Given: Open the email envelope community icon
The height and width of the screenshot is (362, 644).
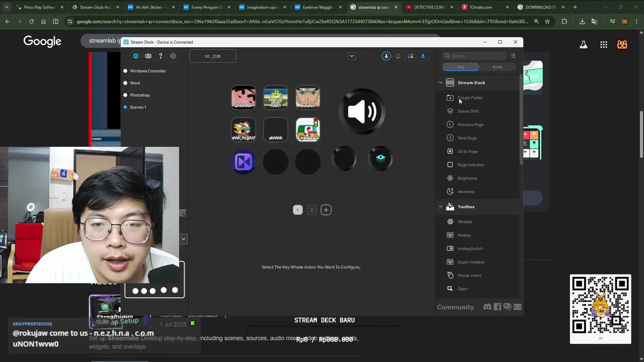Looking at the screenshot, I should (x=517, y=307).
